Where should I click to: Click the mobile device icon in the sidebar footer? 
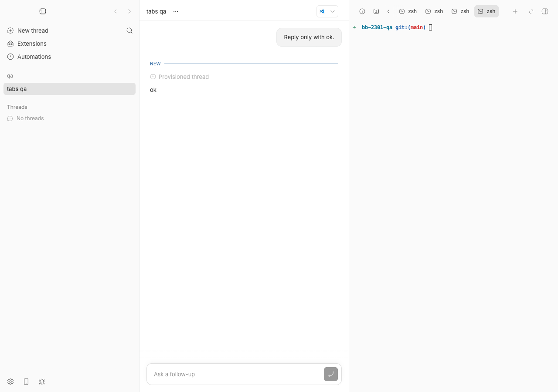pyautogui.click(x=26, y=382)
